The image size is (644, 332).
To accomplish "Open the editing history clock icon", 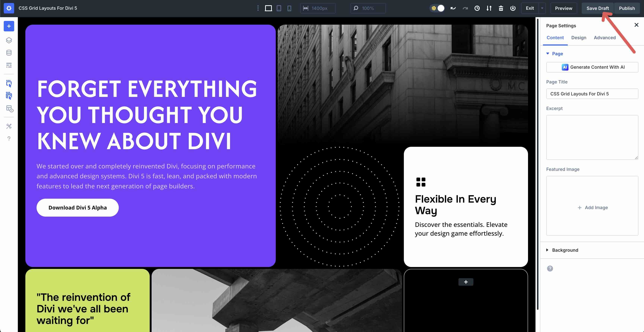I will pos(477,8).
